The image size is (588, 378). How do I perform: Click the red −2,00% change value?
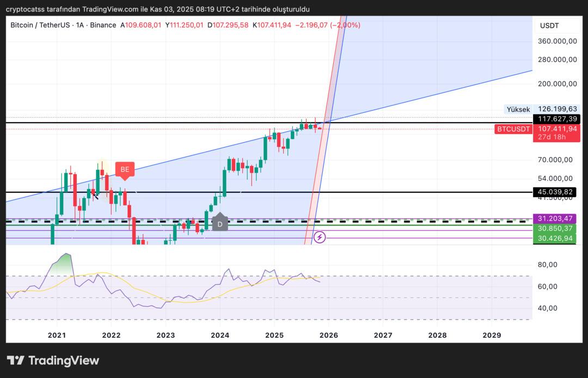point(344,25)
